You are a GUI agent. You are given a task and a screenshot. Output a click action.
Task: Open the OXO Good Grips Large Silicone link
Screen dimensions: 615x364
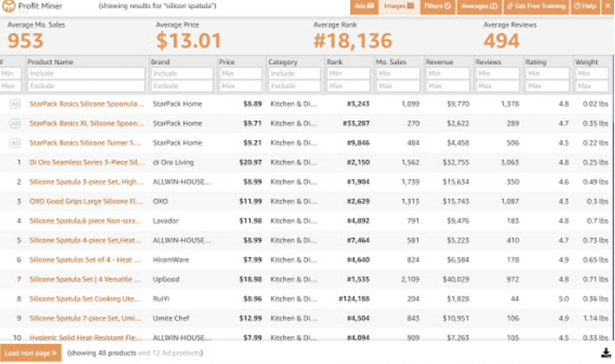coord(86,201)
